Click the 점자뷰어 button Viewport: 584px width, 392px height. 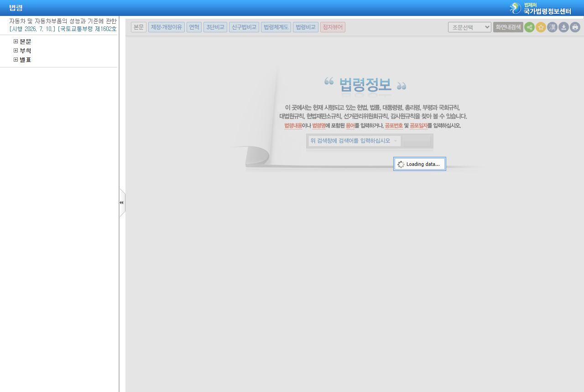point(333,27)
